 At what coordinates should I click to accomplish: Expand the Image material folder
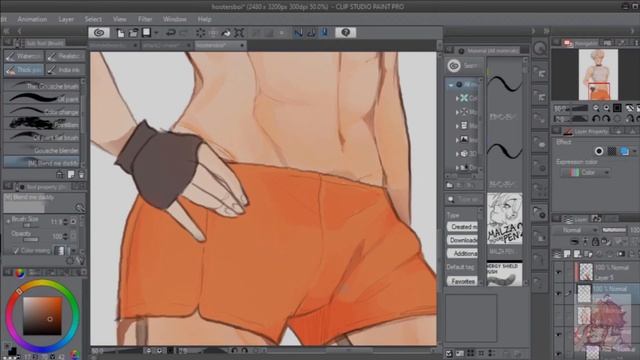(457, 140)
